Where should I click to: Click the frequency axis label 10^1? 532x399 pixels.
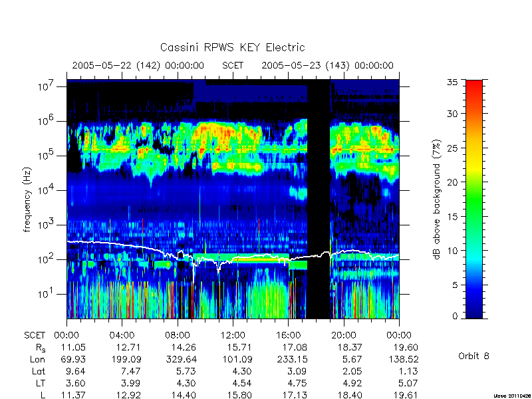click(46, 293)
